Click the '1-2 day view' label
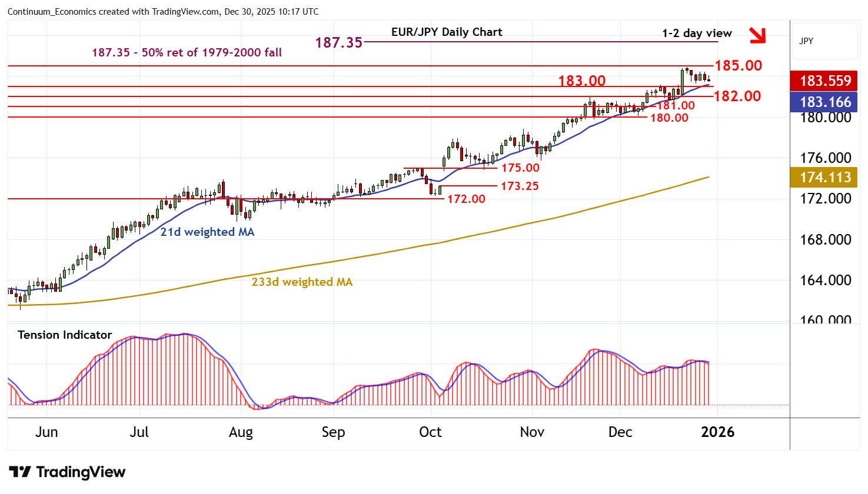Image resolution: width=868 pixels, height=494 pixels. tap(697, 34)
